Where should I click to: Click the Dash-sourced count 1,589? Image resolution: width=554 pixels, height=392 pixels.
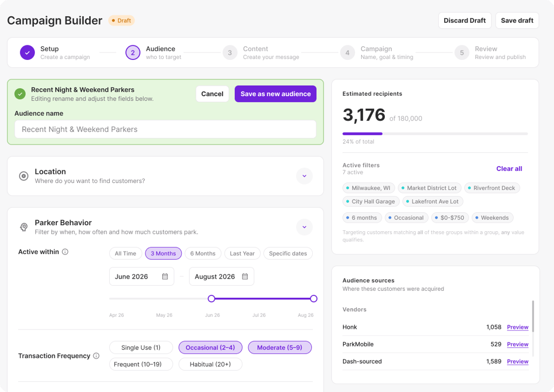(494, 361)
